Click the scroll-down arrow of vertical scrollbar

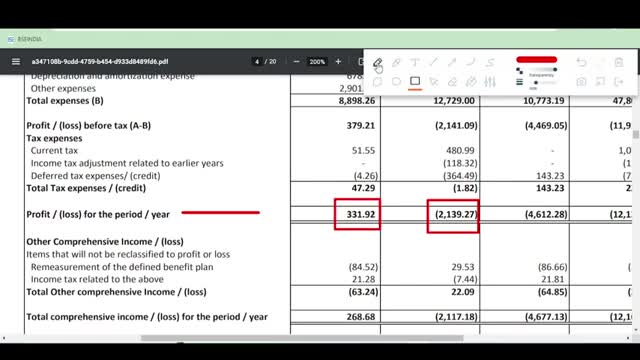(x=636, y=330)
